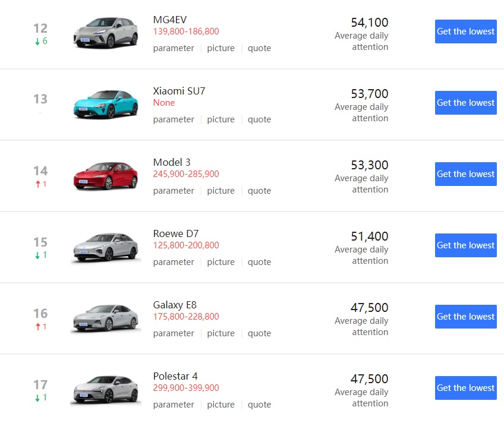Open the picture gallery for MG4EV
504x423 pixels.
coord(220,48)
